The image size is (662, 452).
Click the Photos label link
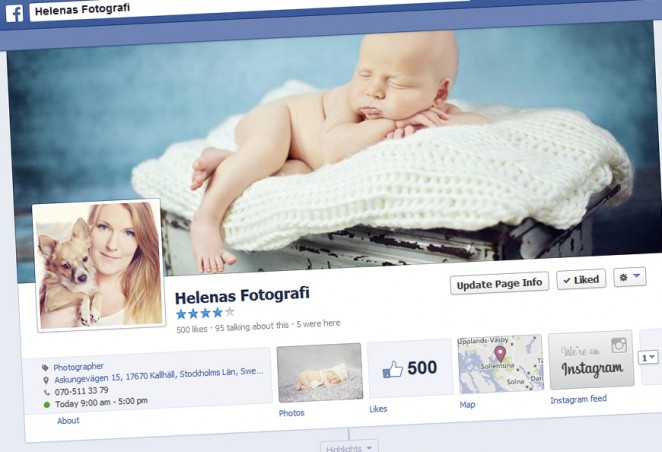tap(291, 413)
